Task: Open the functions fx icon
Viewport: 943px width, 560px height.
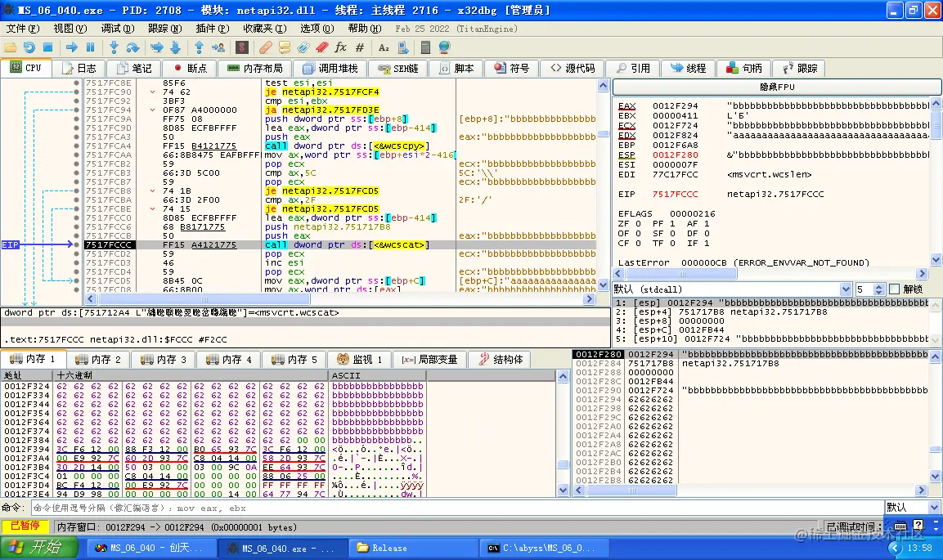Action: tap(341, 47)
